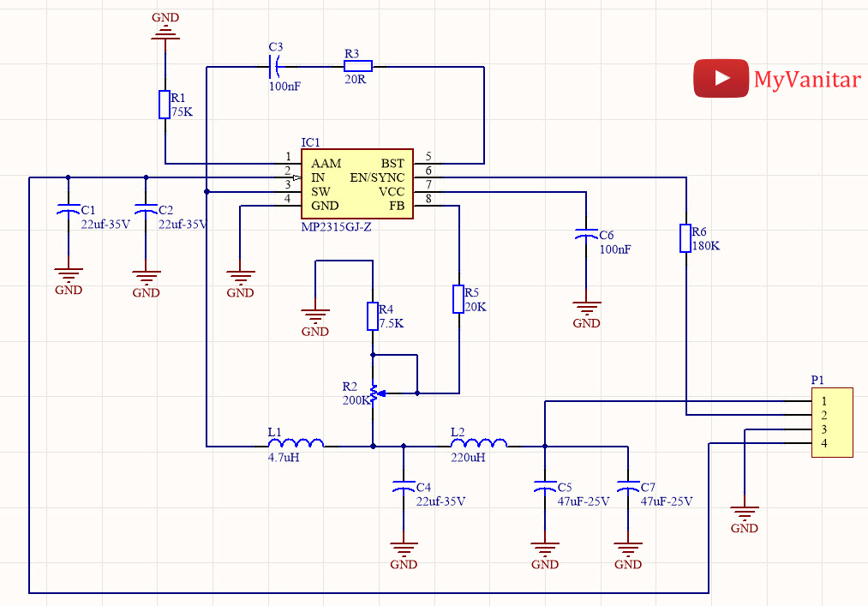Click the P1 designator label
Viewport: 868px width, 606px height.
coord(817,380)
